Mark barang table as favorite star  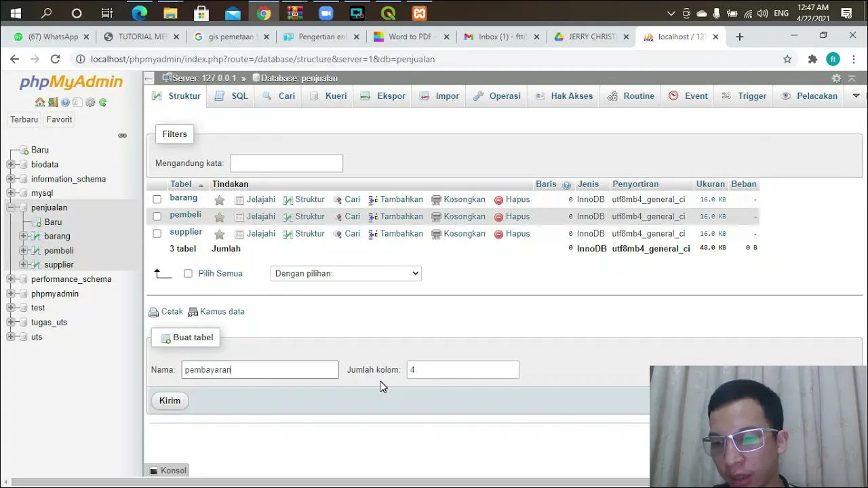(x=219, y=200)
